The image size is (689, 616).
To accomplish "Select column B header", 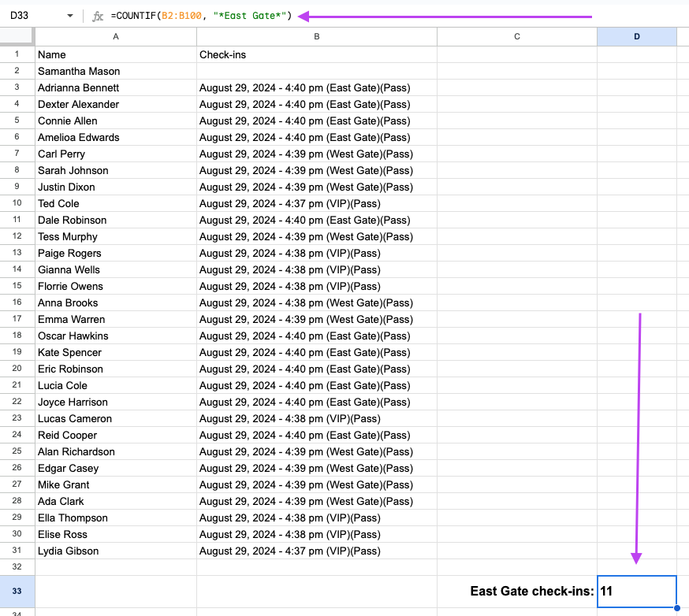I will tap(316, 36).
